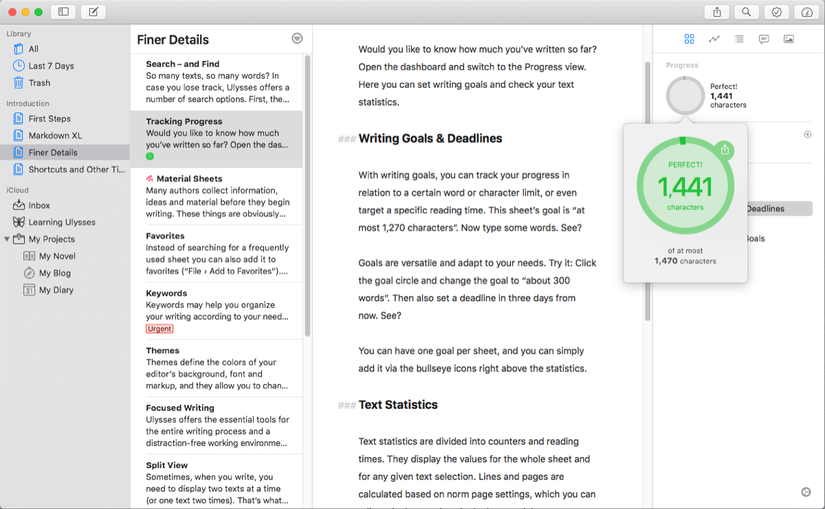
Task: Collapse the My Projects disclosure triangle
Action: tap(6, 239)
